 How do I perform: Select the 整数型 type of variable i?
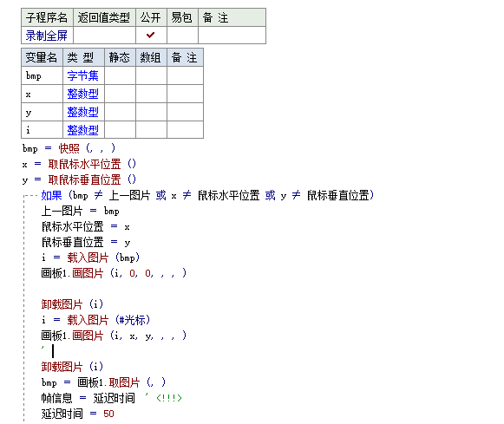click(82, 130)
